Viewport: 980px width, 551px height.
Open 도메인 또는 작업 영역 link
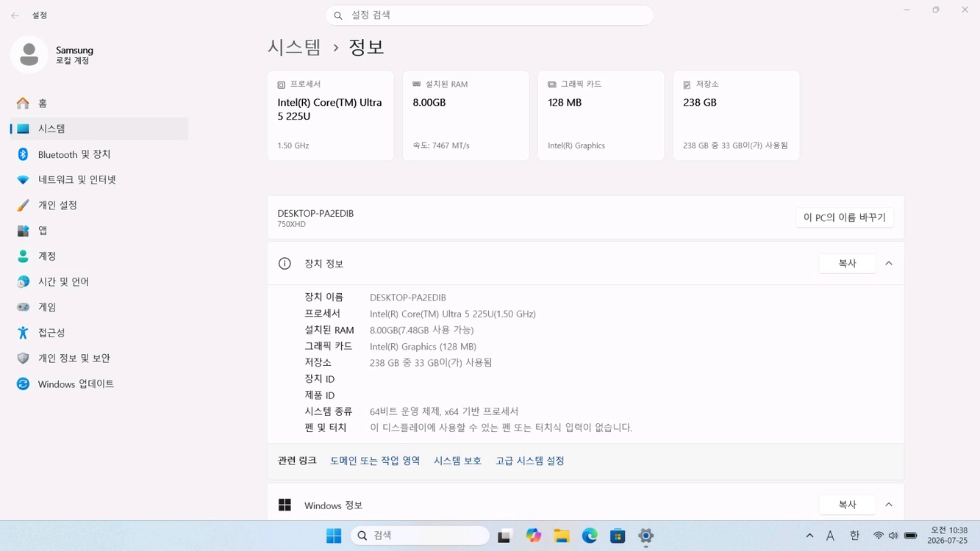coord(375,461)
